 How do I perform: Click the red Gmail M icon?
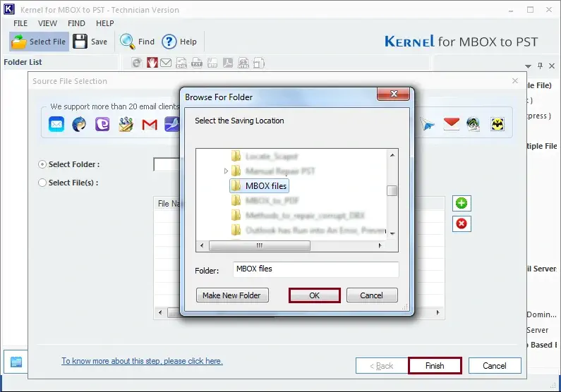coord(150,125)
